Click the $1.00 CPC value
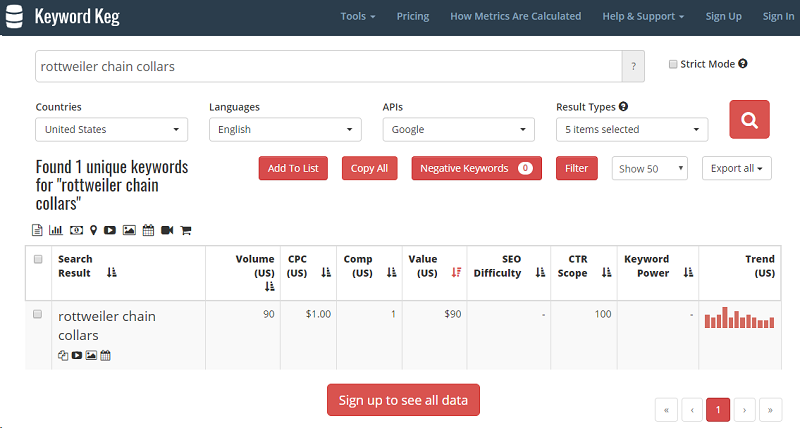The height and width of the screenshot is (428, 800). coord(318,314)
